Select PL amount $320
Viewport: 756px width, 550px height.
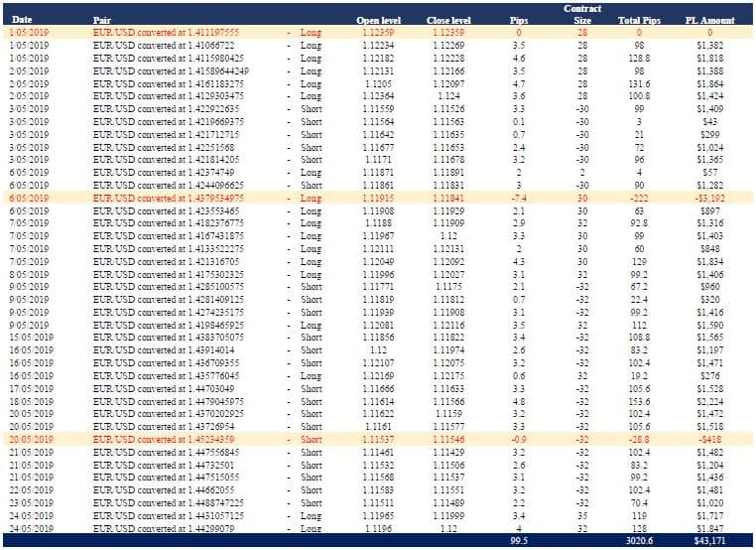click(x=709, y=300)
